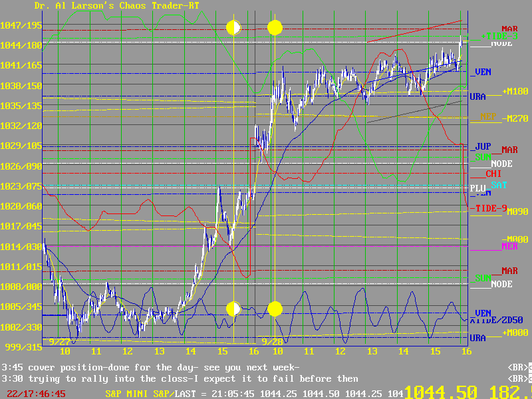
Task: Click the upper full moon marker
Action: point(275,27)
